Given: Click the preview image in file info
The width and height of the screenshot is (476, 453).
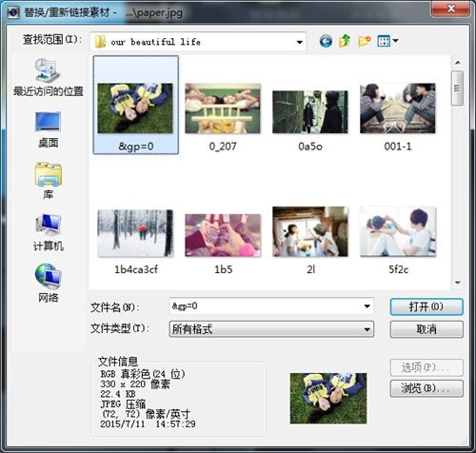Looking at the screenshot, I should [x=328, y=398].
